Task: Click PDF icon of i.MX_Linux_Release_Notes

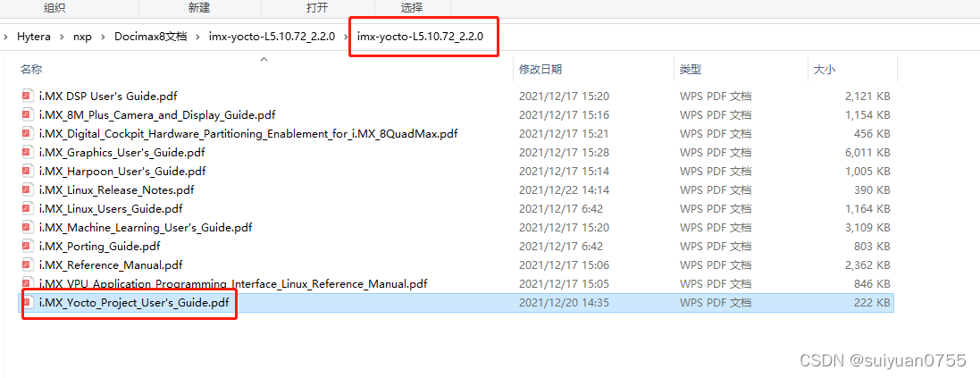Action: (27, 190)
